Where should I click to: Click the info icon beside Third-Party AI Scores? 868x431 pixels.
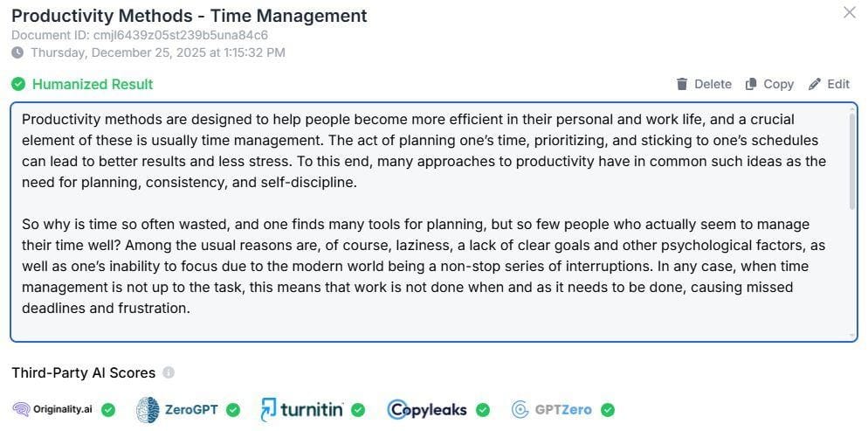point(169,372)
